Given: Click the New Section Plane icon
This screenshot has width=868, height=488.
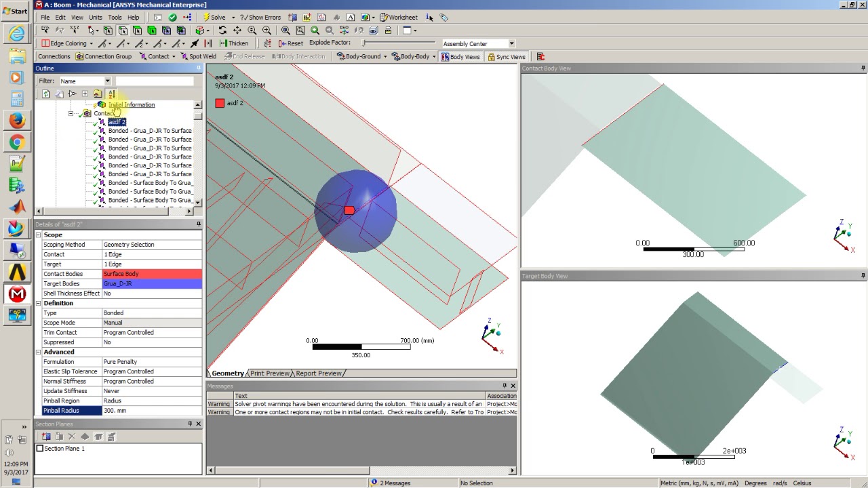Looking at the screenshot, I should 46,436.
